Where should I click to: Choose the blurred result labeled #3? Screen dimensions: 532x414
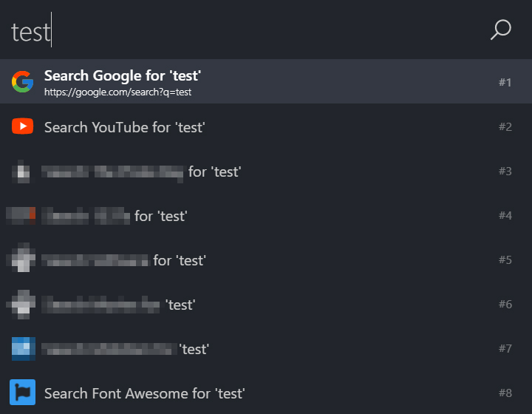tap(266, 171)
